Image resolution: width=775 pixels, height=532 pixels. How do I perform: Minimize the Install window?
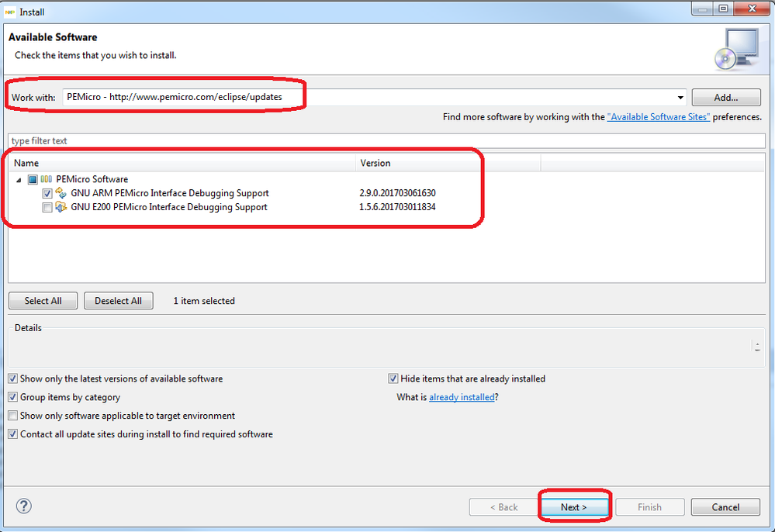702,9
